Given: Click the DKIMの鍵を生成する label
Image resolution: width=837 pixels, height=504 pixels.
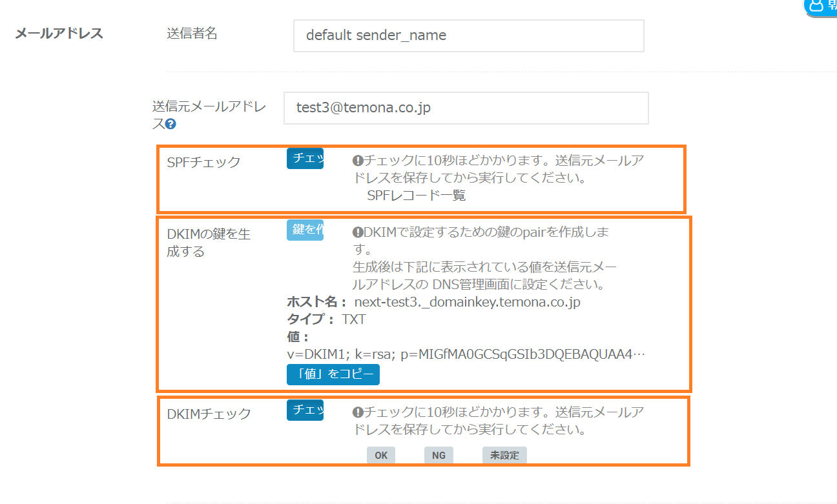Looking at the screenshot, I should pyautogui.click(x=209, y=243).
